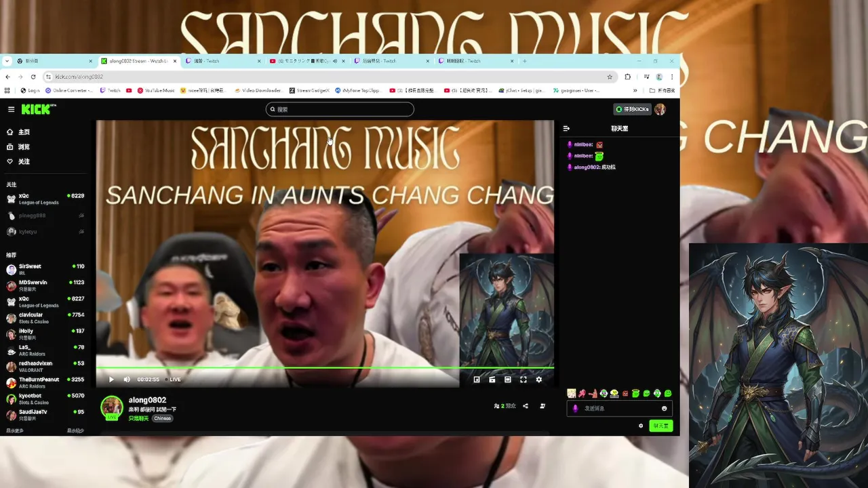Open the browser extensions puzzle icon
This screenshot has width=868, height=488.
pos(627,77)
